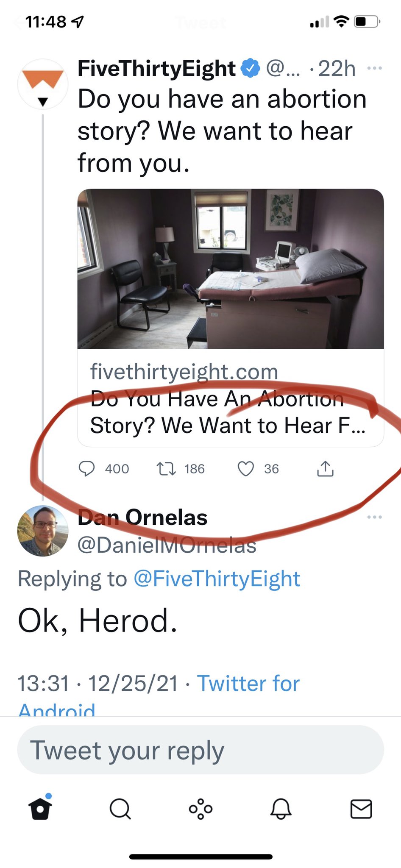
Task: Tap the Dan Ornelas display name
Action: (x=142, y=517)
